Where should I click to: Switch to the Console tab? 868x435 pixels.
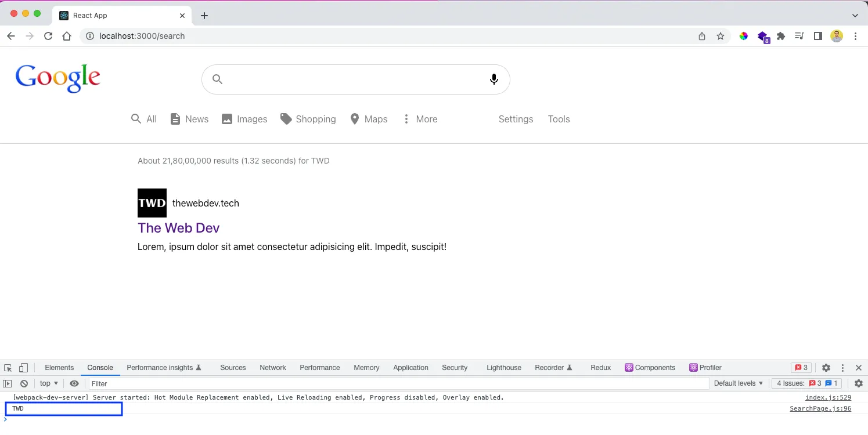pos(100,368)
